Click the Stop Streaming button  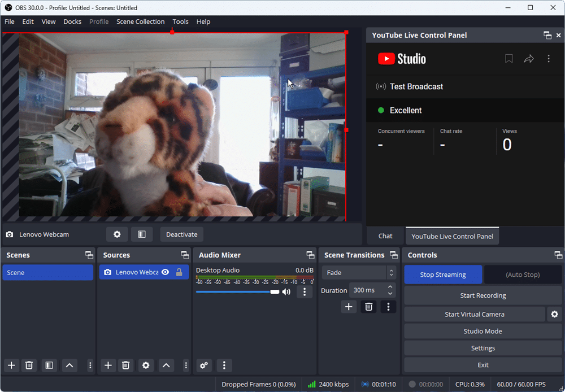(x=443, y=275)
